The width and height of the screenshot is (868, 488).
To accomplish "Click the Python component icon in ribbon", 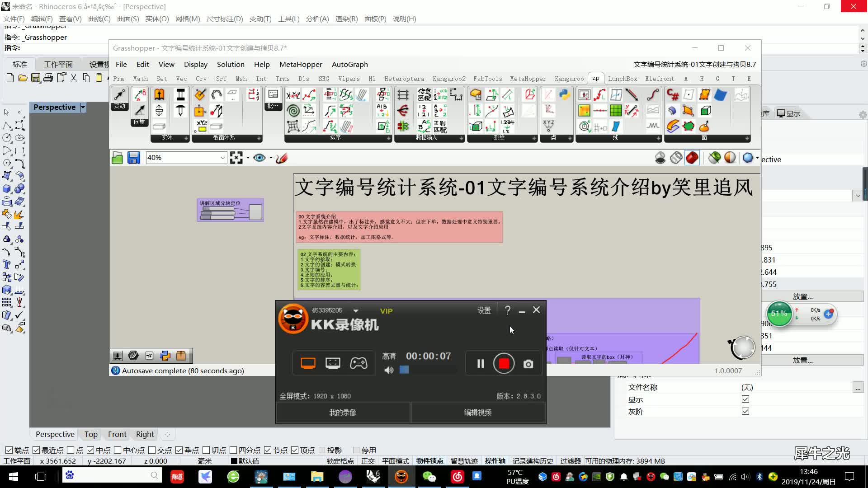I will pos(564,94).
